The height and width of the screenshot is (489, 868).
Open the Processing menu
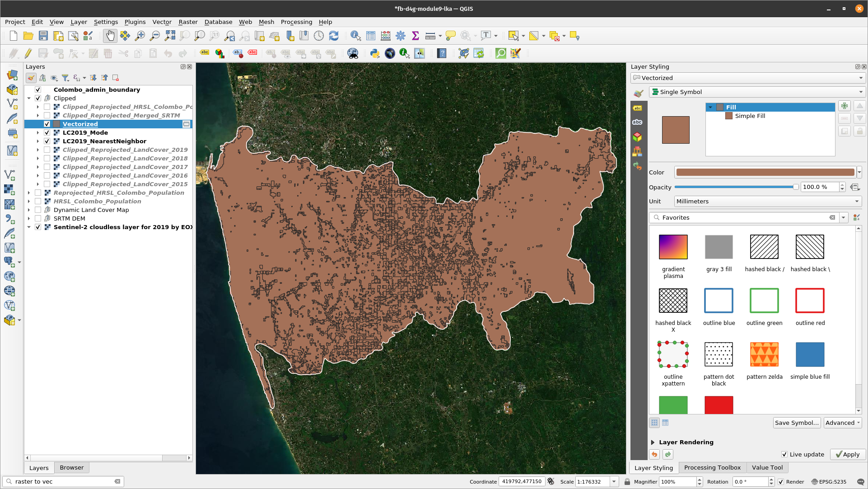click(x=296, y=22)
